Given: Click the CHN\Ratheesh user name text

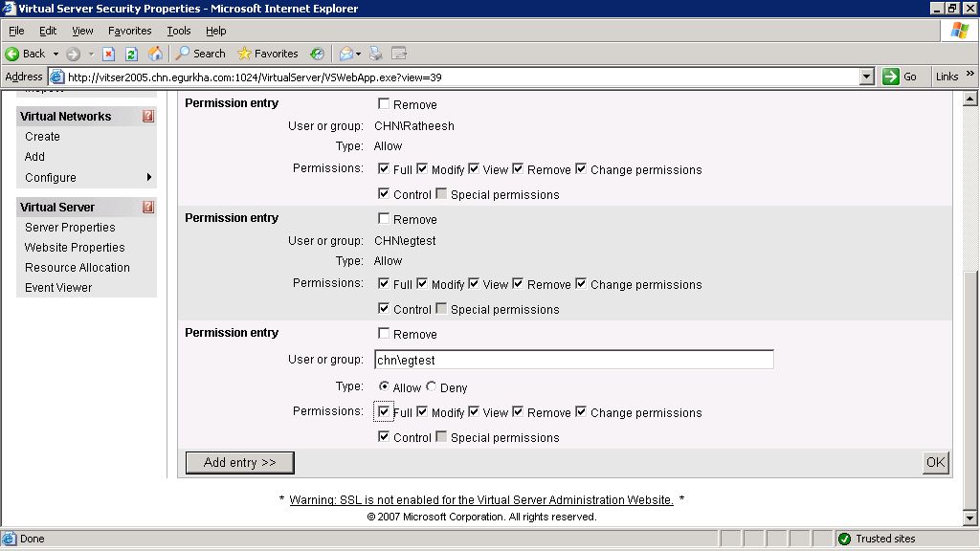Looking at the screenshot, I should point(414,125).
